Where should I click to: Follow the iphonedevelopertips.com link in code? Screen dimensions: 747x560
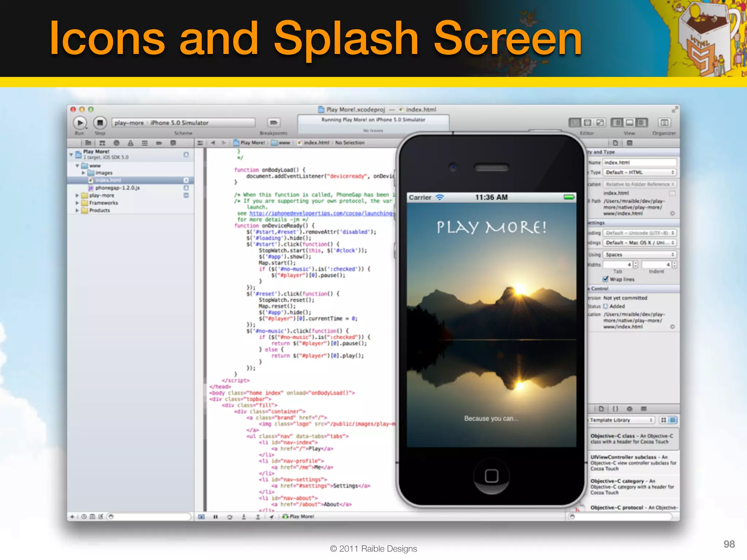click(322, 213)
